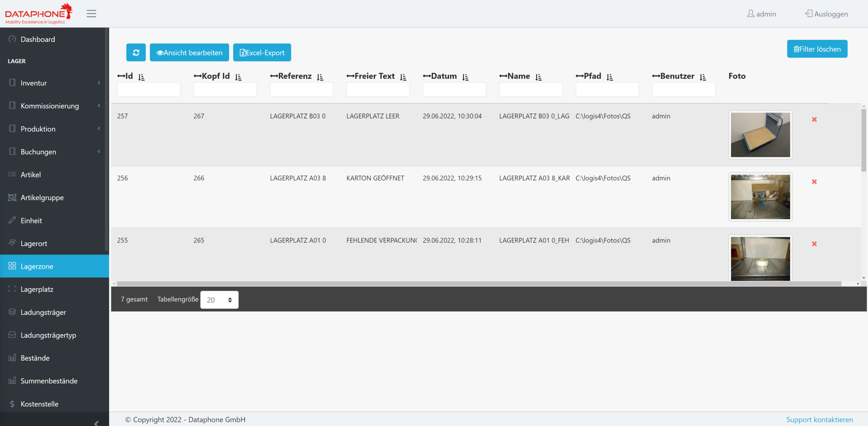Click Filter löschen button
The height and width of the screenshot is (426, 868).
[x=817, y=49]
